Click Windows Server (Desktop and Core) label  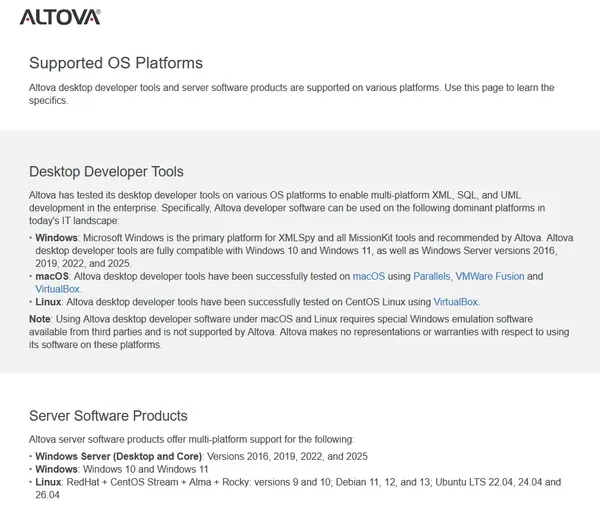[118, 456]
